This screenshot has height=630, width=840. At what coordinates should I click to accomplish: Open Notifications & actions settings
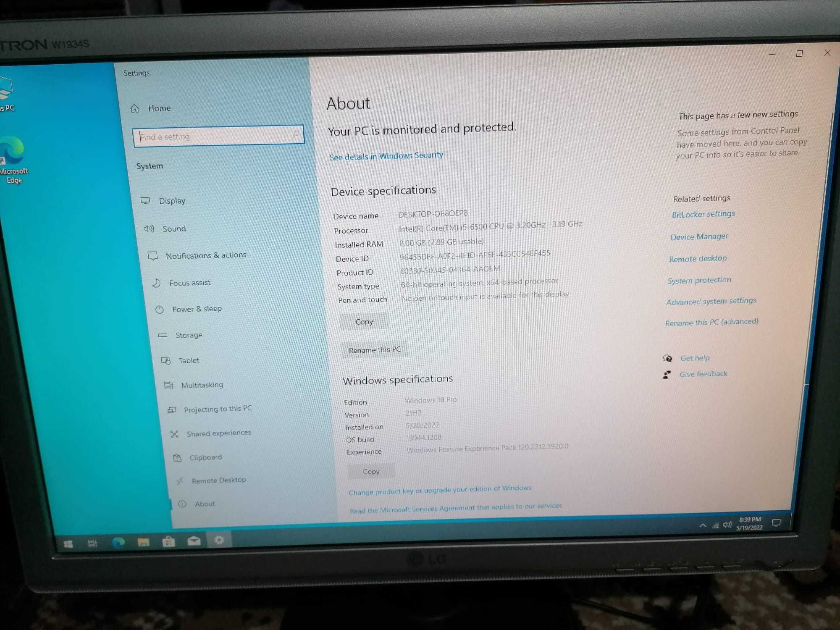pos(206,255)
